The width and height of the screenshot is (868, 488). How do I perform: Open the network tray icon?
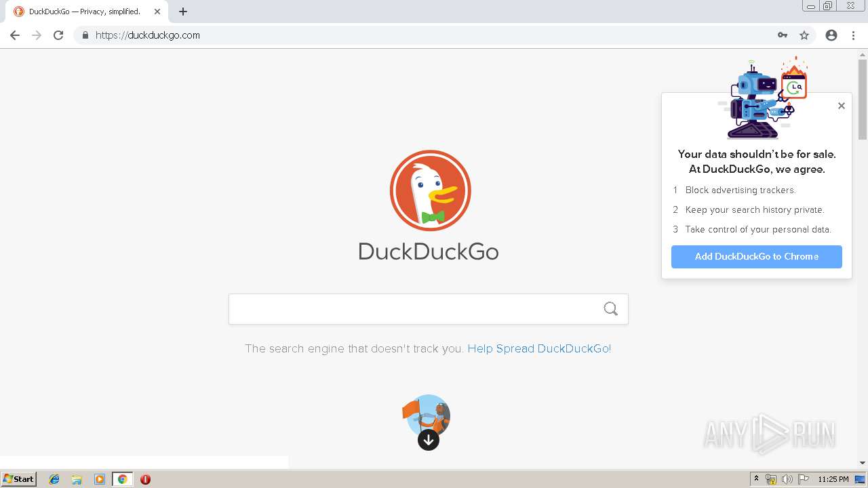pos(771,479)
